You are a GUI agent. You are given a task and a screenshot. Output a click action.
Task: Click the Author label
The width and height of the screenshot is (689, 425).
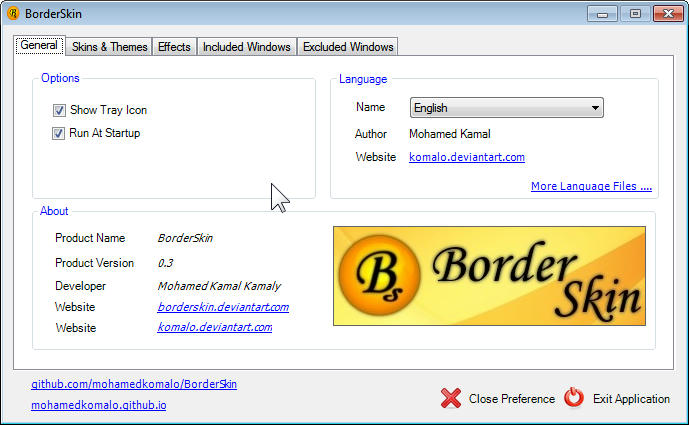[x=371, y=134]
